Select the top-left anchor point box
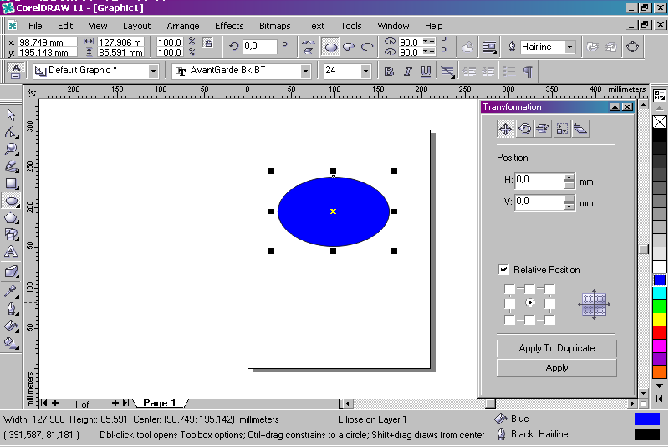The image size is (668, 447). (509, 289)
